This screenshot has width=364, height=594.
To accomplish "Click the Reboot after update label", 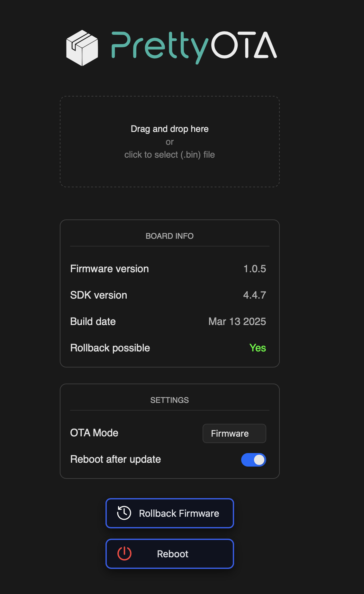I will tap(115, 459).
